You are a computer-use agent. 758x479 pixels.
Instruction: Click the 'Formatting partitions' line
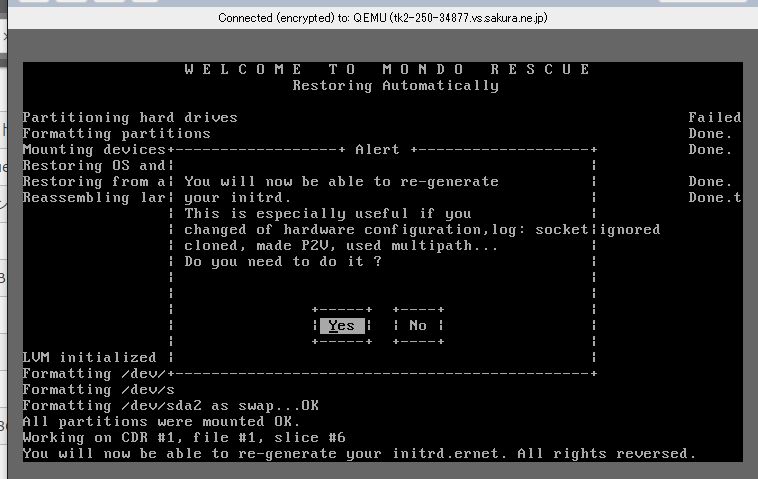pos(116,133)
